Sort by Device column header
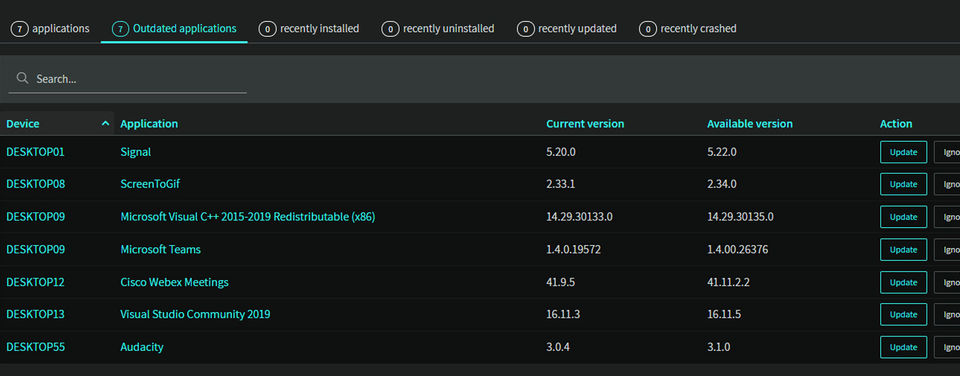Image resolution: width=960 pixels, height=376 pixels. pyautogui.click(x=23, y=124)
